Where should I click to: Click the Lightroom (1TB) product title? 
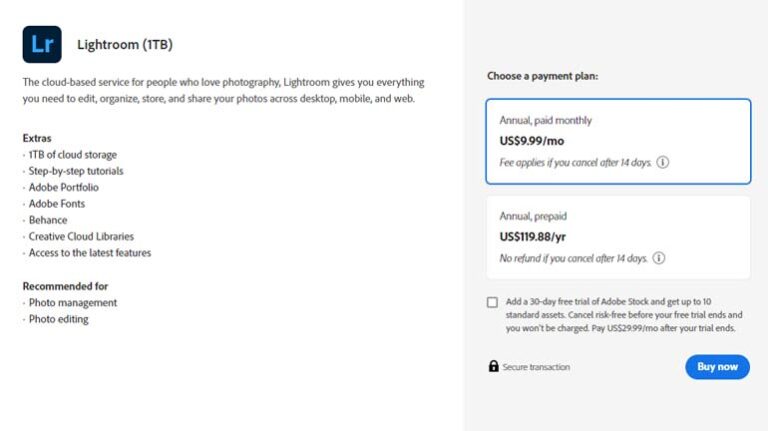(x=125, y=45)
